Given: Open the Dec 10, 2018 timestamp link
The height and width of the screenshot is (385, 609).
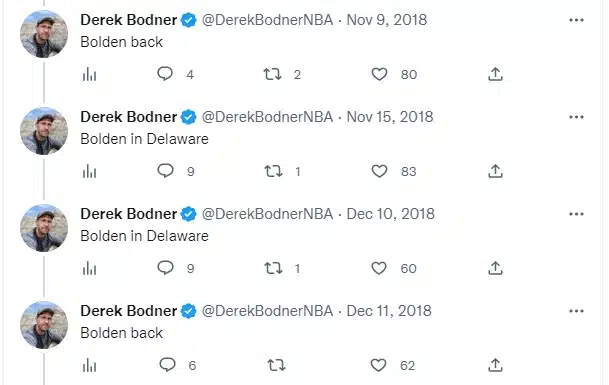Looking at the screenshot, I should (x=390, y=214).
